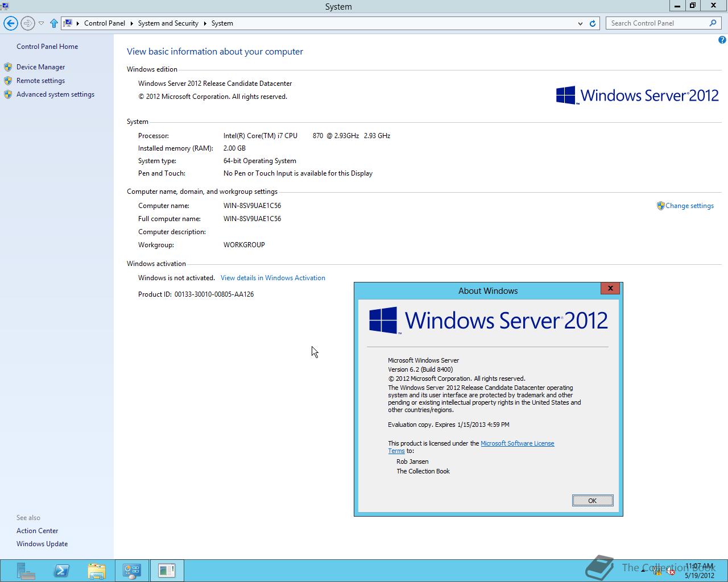Select Control Panel in the breadcrumb
Image resolution: width=728 pixels, height=582 pixels.
coord(105,23)
